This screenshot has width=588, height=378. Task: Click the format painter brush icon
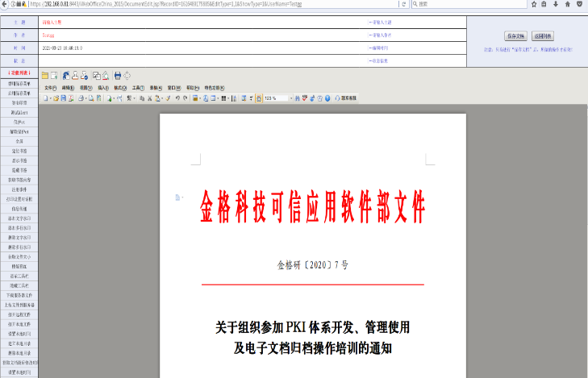click(x=168, y=98)
